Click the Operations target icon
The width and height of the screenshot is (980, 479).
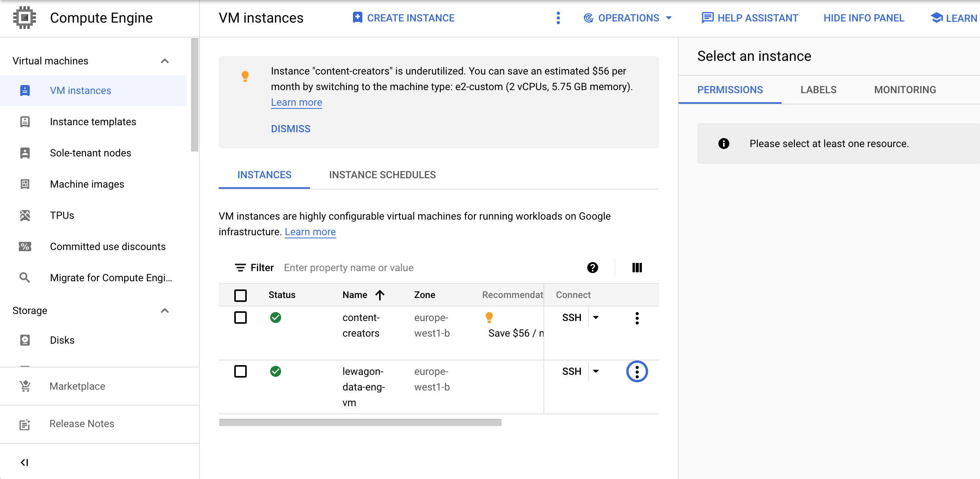[588, 18]
